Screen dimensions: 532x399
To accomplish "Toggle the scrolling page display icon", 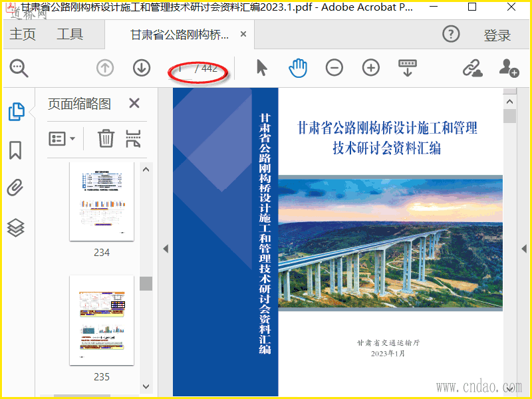I will (408, 68).
